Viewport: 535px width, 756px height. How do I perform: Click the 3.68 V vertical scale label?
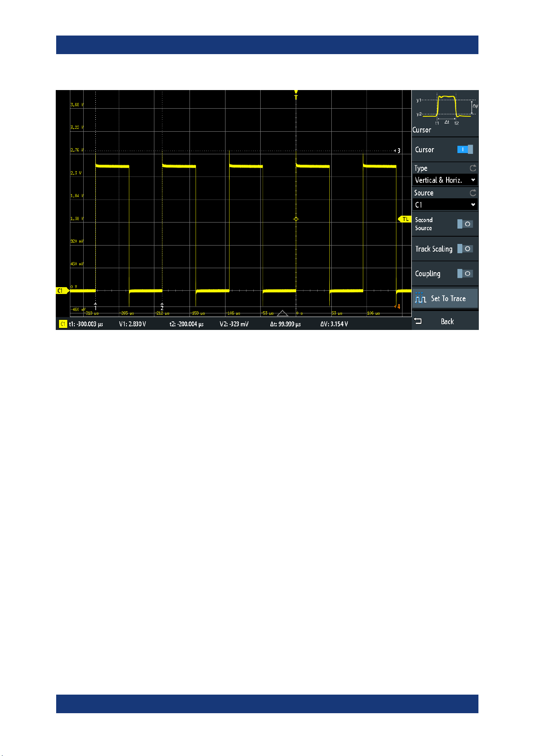pos(77,105)
